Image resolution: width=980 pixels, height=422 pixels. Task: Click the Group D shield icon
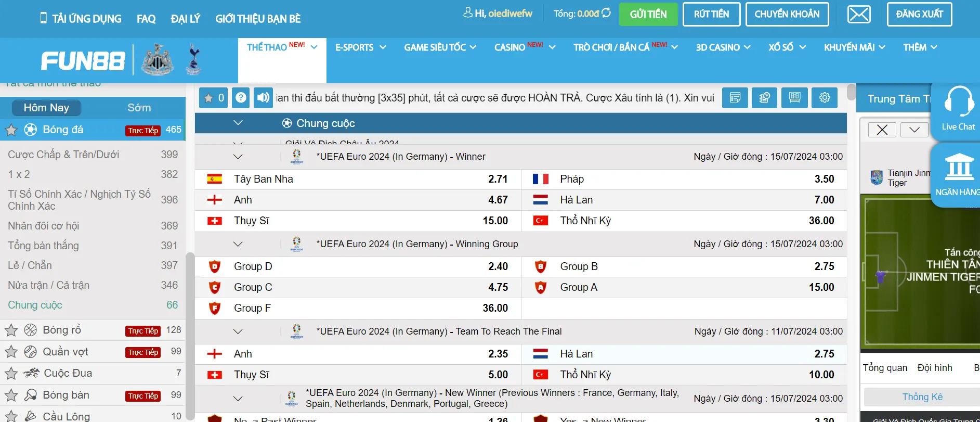(x=214, y=267)
